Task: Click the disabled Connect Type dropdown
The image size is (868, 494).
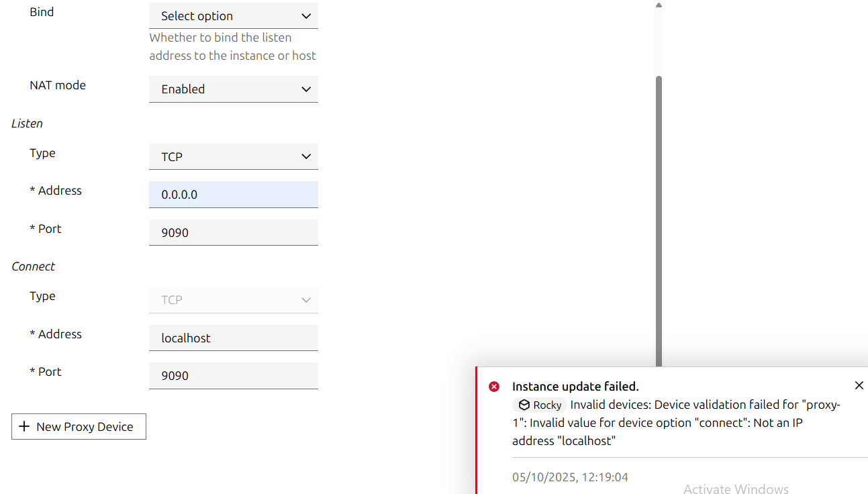Action: pyautogui.click(x=233, y=300)
